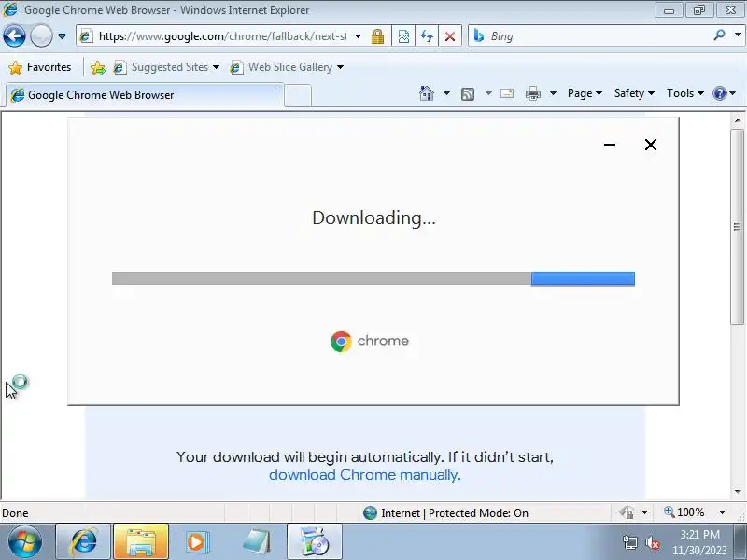This screenshot has height=560, width=747.
Task: Click the security lock icon
Action: pos(378,36)
